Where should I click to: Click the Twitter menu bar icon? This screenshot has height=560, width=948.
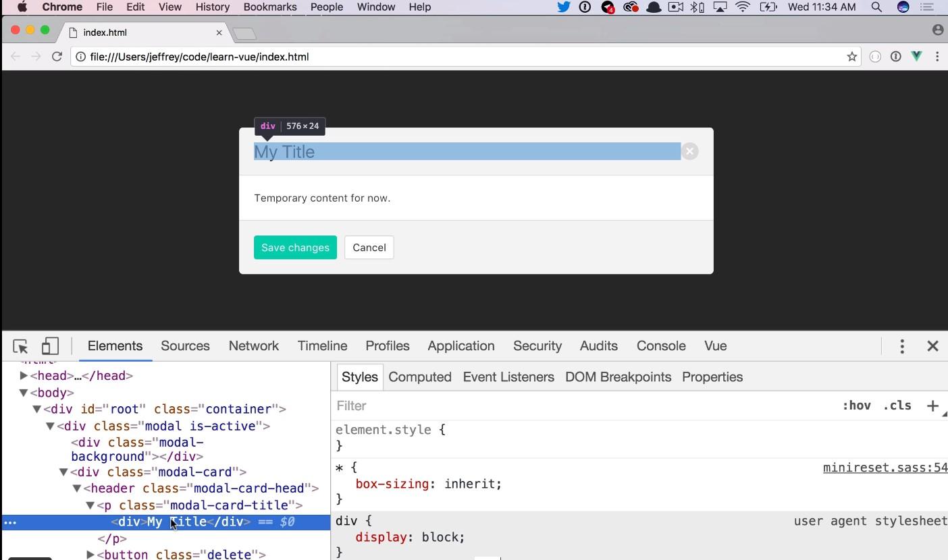(x=563, y=7)
